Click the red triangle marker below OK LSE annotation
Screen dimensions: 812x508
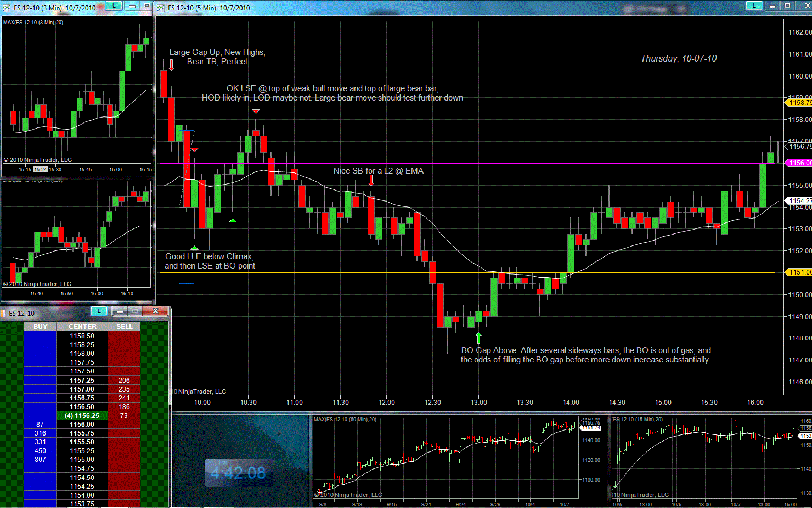click(256, 111)
